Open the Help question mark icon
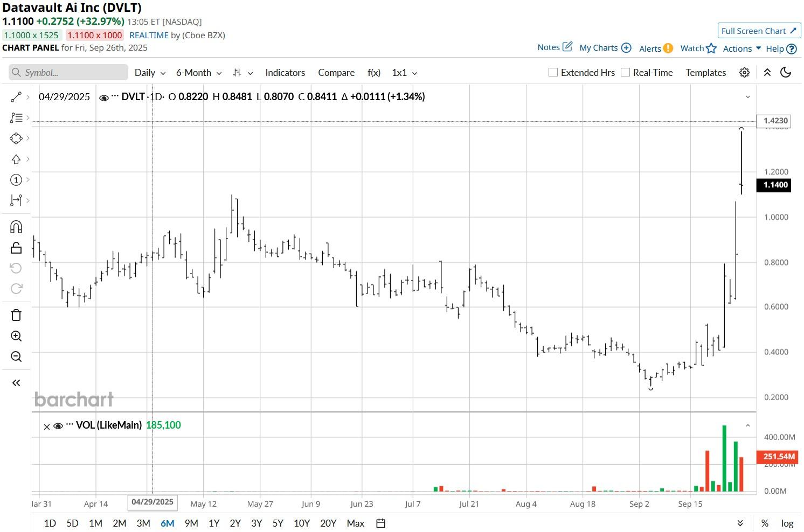Image resolution: width=804 pixels, height=532 pixels. [792, 49]
